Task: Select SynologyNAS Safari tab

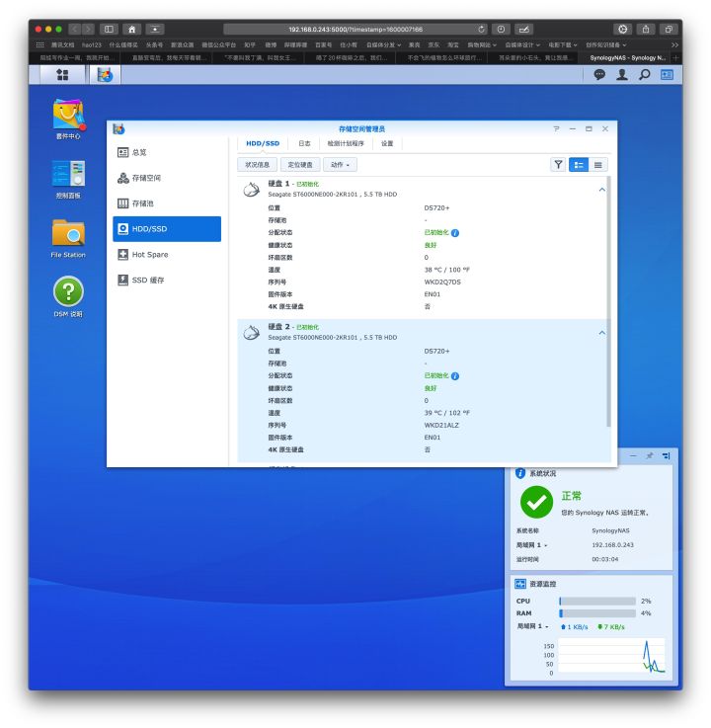Action: point(627,57)
